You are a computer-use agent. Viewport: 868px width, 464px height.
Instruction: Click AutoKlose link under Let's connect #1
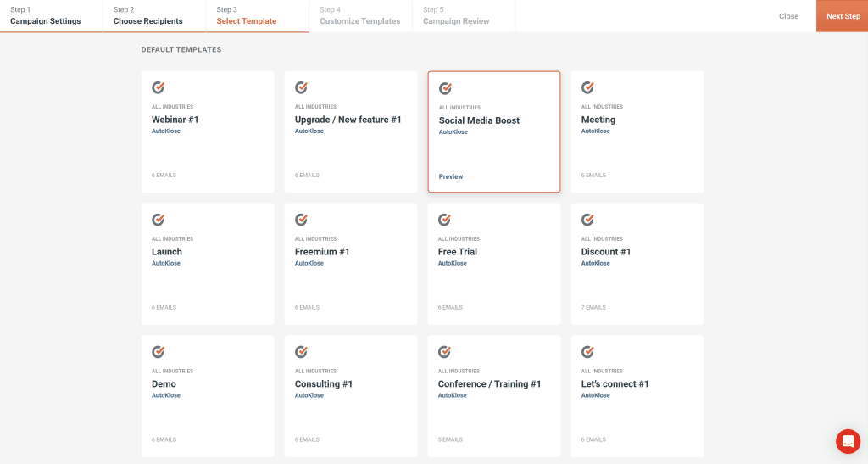pos(596,396)
